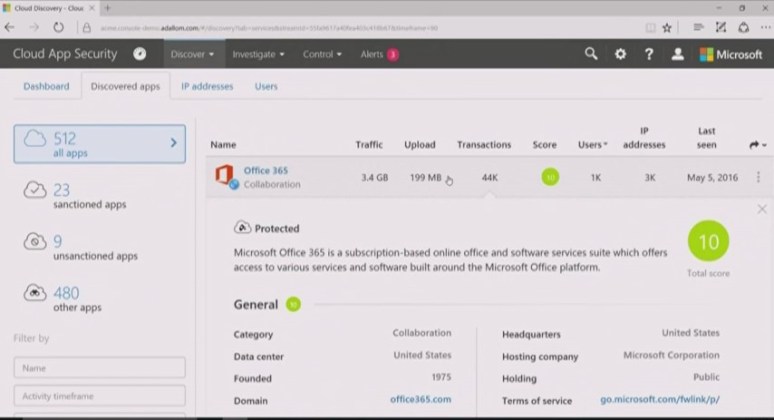Switch to the Dashboard tab
774x420 pixels.
click(x=46, y=86)
